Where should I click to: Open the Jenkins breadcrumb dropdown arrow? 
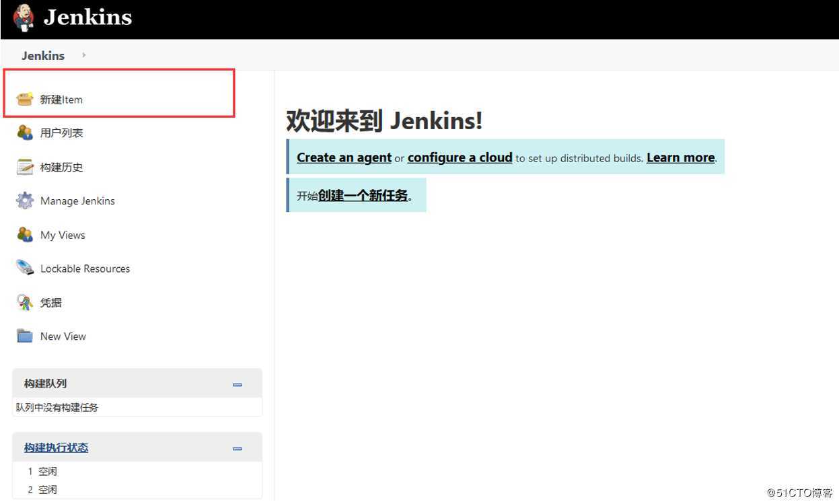pyautogui.click(x=84, y=55)
